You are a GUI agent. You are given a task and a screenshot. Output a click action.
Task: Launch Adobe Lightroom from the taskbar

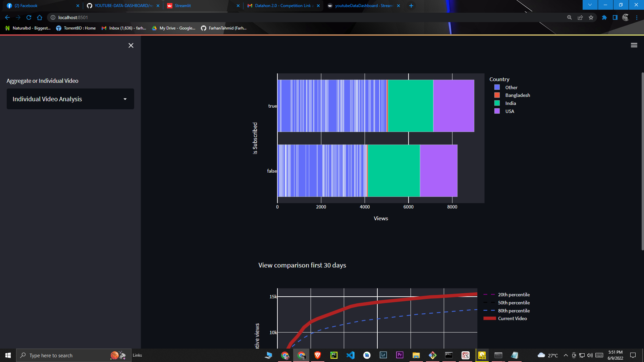[x=383, y=355]
